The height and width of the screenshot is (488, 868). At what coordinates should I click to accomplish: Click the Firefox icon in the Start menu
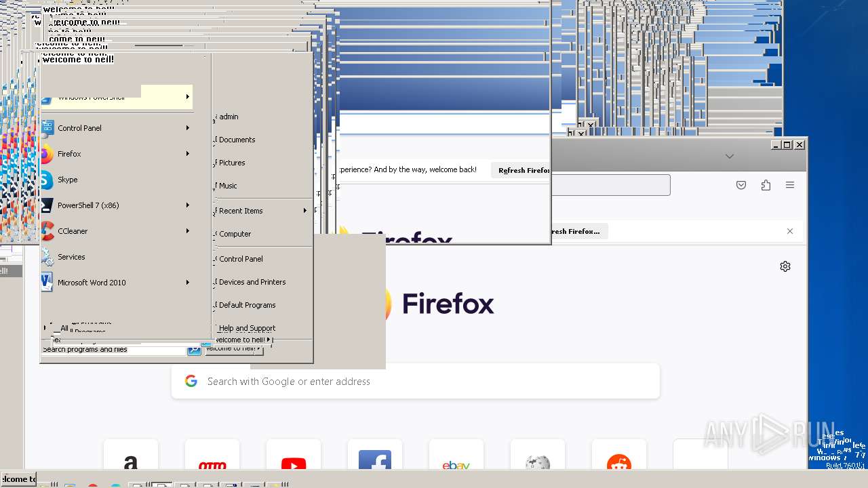47,154
